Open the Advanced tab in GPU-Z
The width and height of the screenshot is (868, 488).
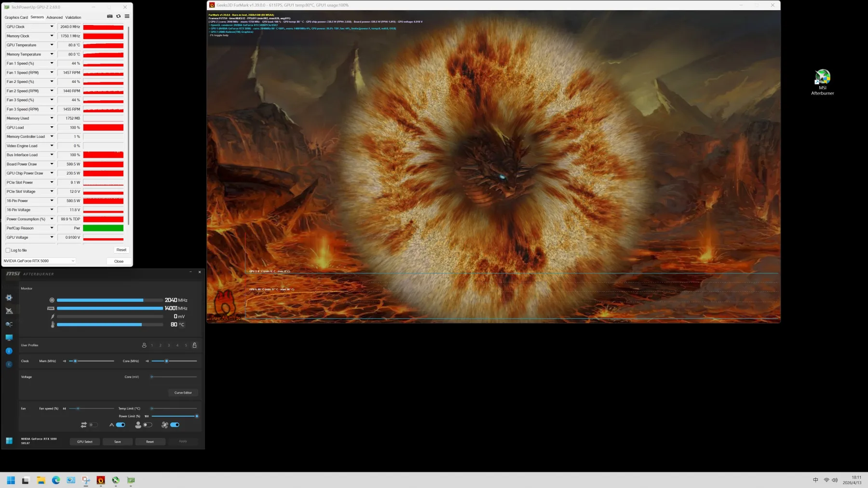pos(54,17)
